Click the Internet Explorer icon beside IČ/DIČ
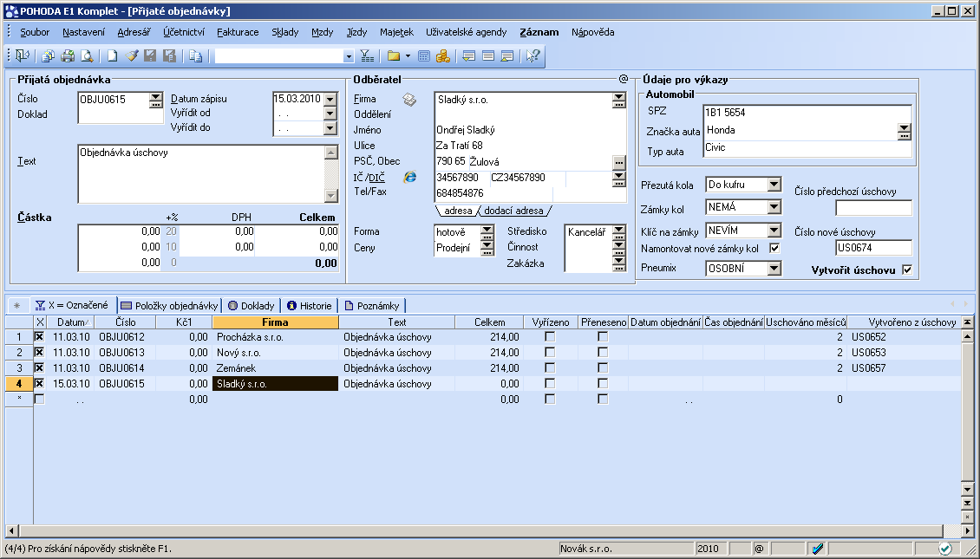 pos(410,177)
